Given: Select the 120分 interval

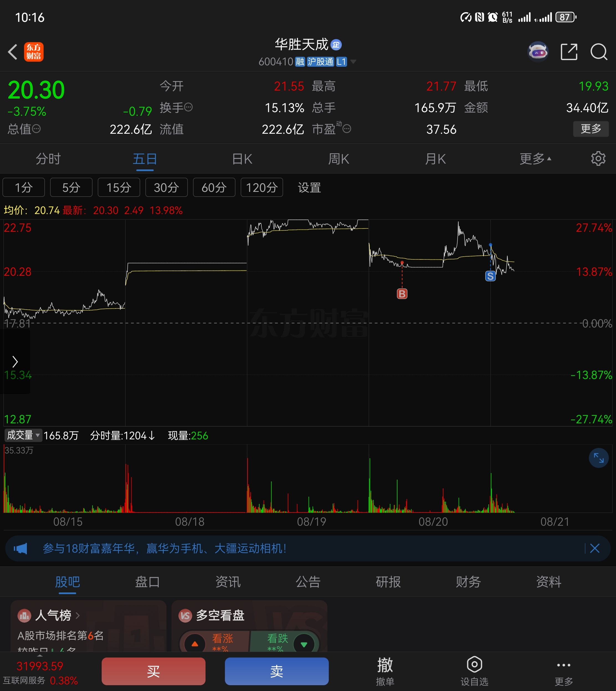Looking at the screenshot, I should pos(262,187).
